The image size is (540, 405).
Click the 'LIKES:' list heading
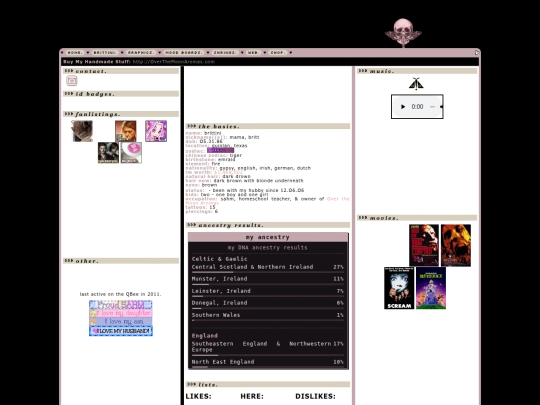coord(198,396)
